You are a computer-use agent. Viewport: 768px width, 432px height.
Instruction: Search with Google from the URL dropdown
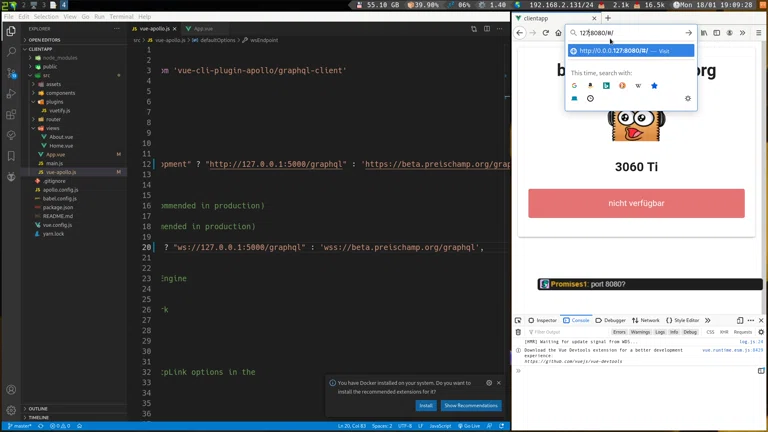coord(574,86)
